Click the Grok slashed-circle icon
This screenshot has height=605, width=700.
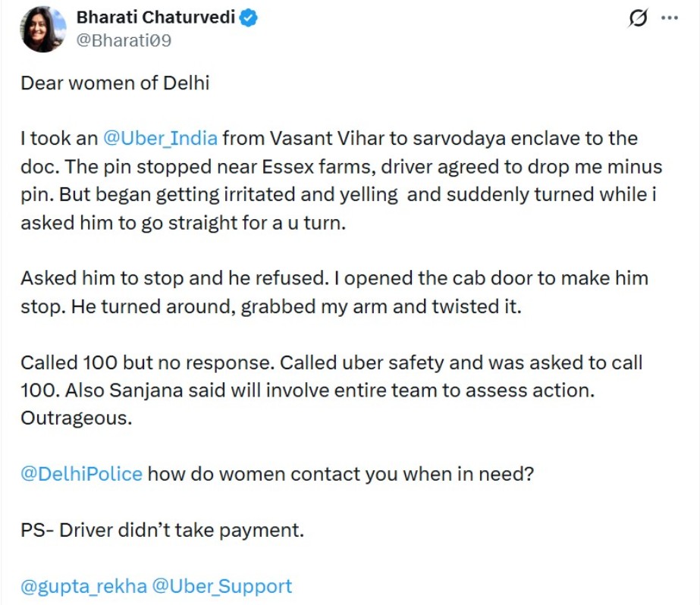[639, 19]
